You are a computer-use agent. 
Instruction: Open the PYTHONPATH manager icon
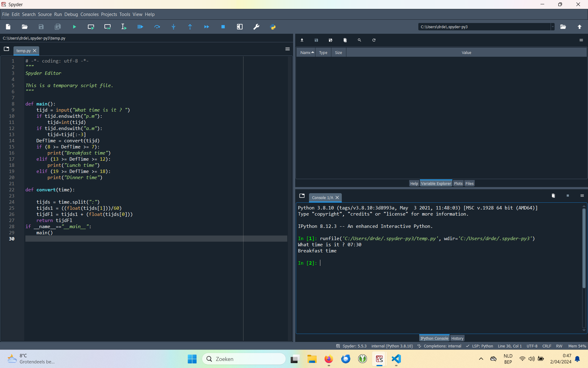273,27
